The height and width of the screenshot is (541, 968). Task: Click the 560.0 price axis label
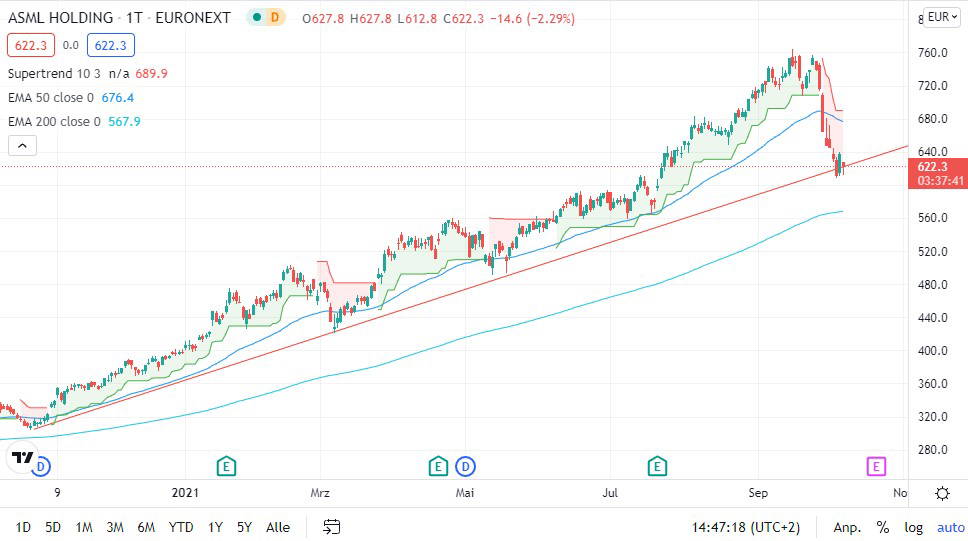coord(932,218)
